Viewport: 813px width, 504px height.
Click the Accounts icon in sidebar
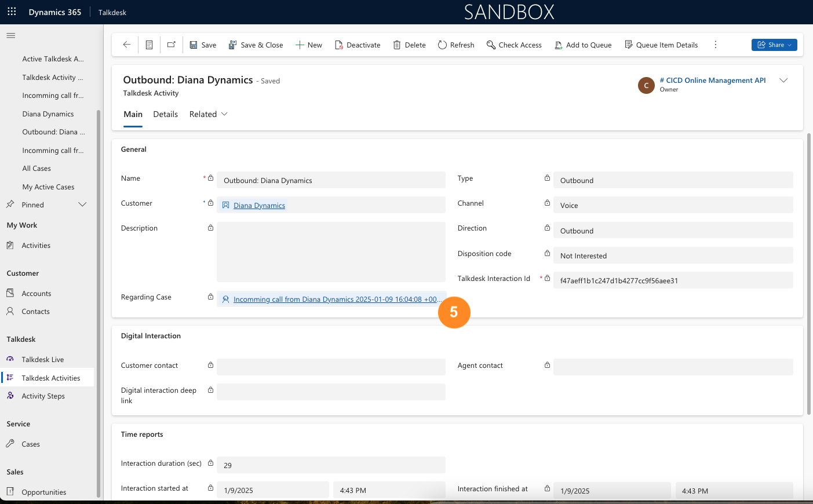10,293
